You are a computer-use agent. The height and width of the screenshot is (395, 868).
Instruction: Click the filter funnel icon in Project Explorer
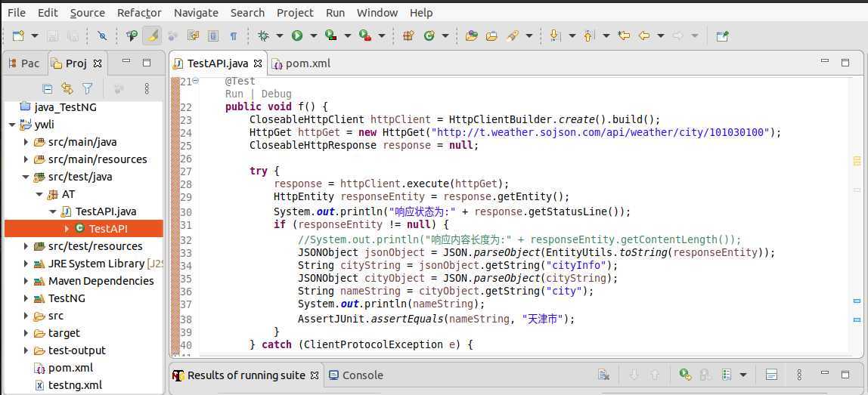(x=87, y=88)
